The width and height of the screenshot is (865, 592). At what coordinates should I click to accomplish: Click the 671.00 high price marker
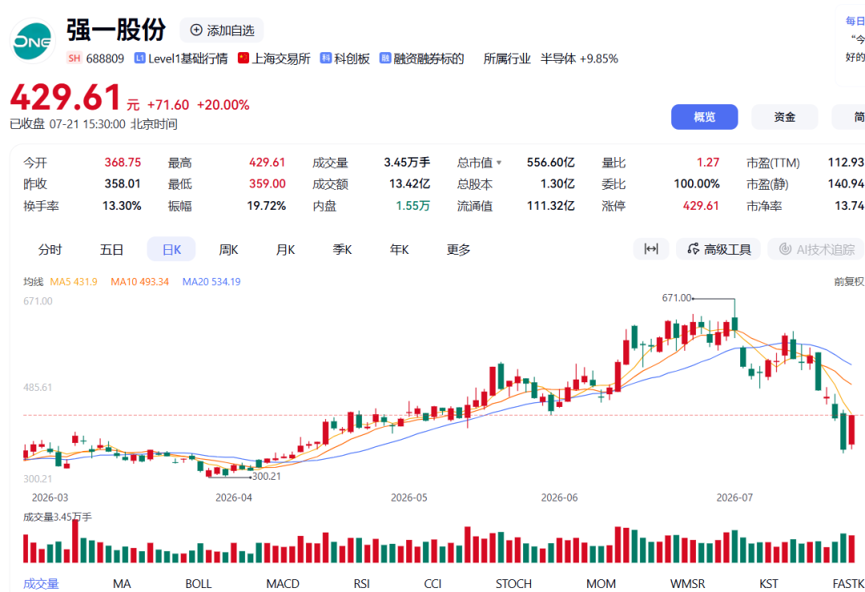click(677, 298)
